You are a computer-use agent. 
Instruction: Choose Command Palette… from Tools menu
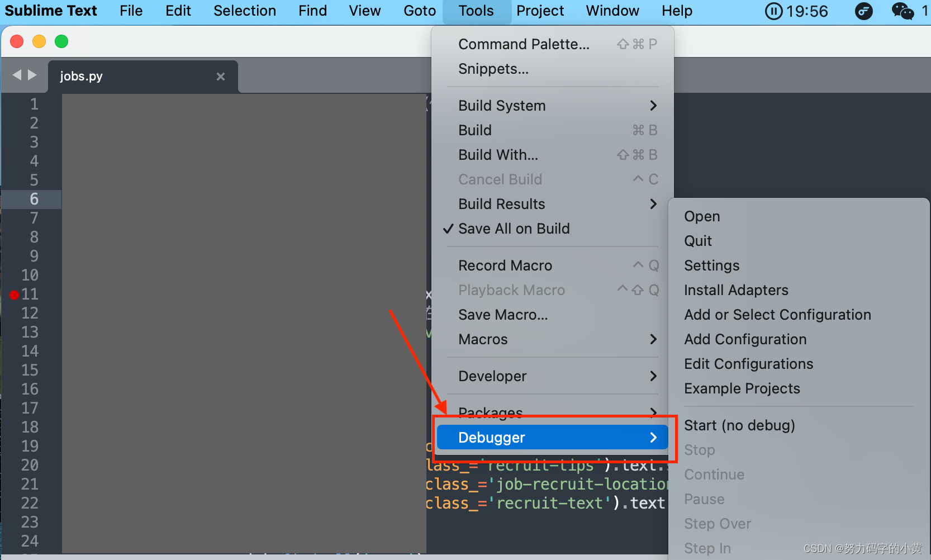553,44
